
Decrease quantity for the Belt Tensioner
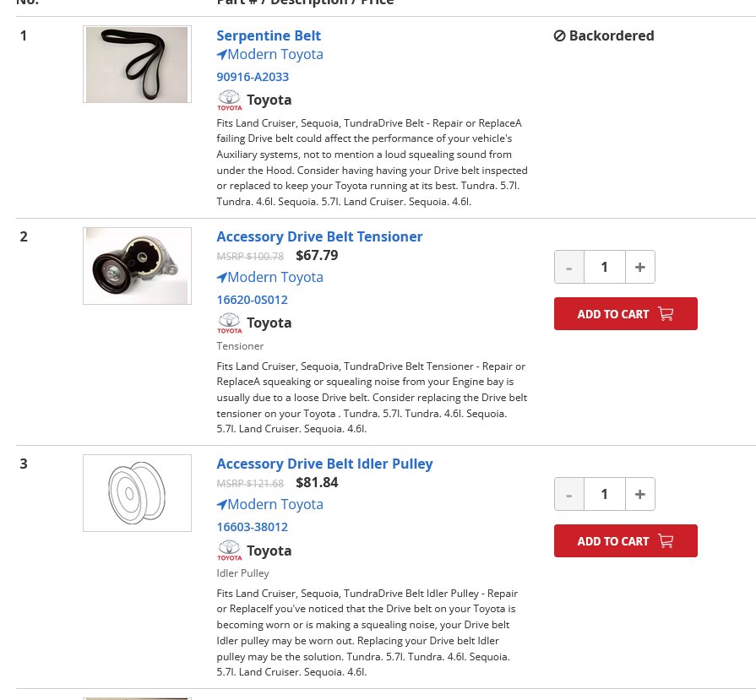569,267
